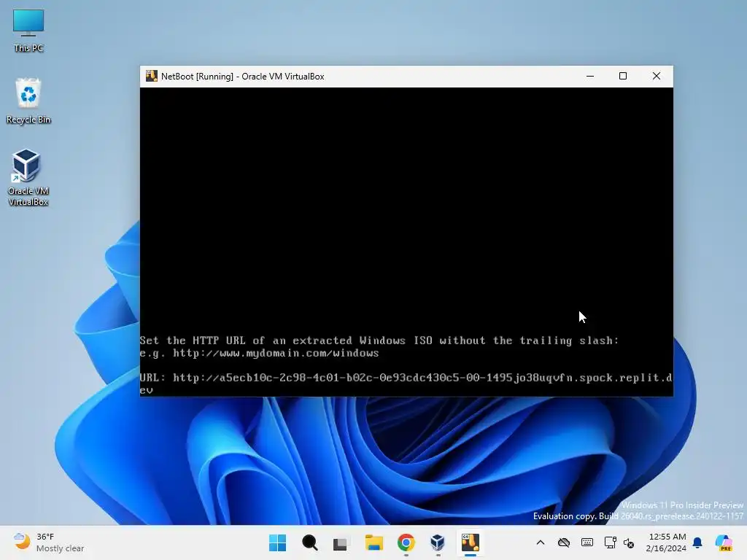This screenshot has height=560, width=747.
Task: Open the weather widget showing 36°F
Action: pyautogui.click(x=49, y=542)
